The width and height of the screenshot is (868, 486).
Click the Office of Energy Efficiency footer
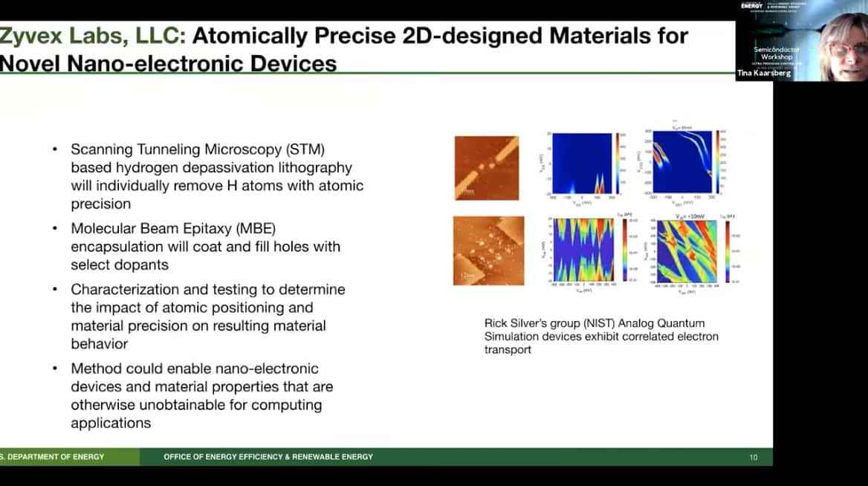point(268,456)
